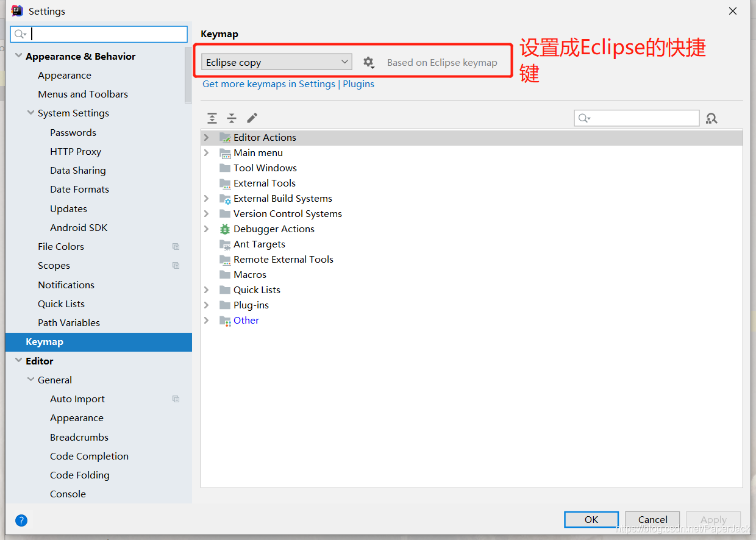Expand the External Build Systems node

[206, 199]
